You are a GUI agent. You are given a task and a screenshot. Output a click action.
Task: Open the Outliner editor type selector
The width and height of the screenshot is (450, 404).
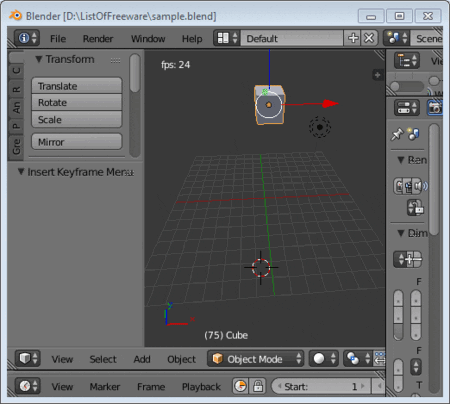(x=407, y=61)
